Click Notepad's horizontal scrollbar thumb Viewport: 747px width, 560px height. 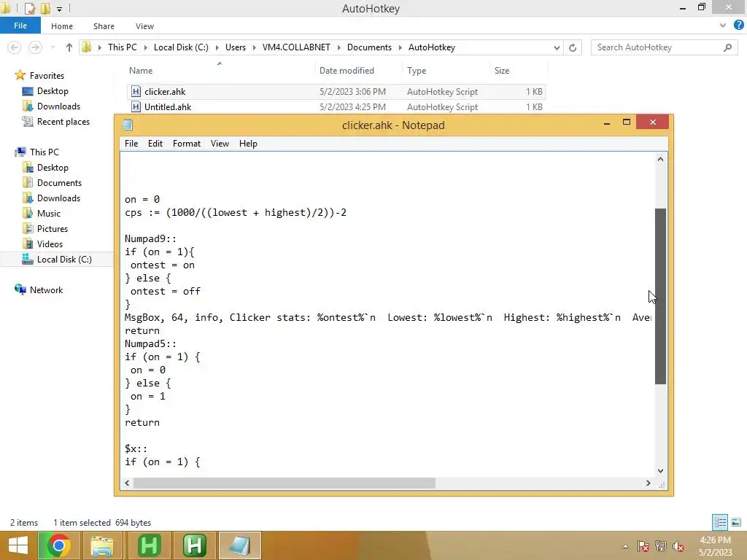pyautogui.click(x=285, y=483)
